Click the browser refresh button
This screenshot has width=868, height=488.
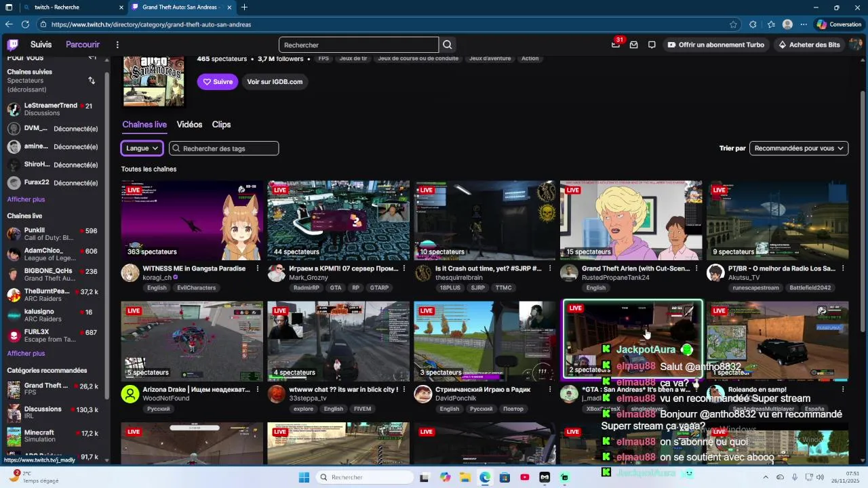25,24
